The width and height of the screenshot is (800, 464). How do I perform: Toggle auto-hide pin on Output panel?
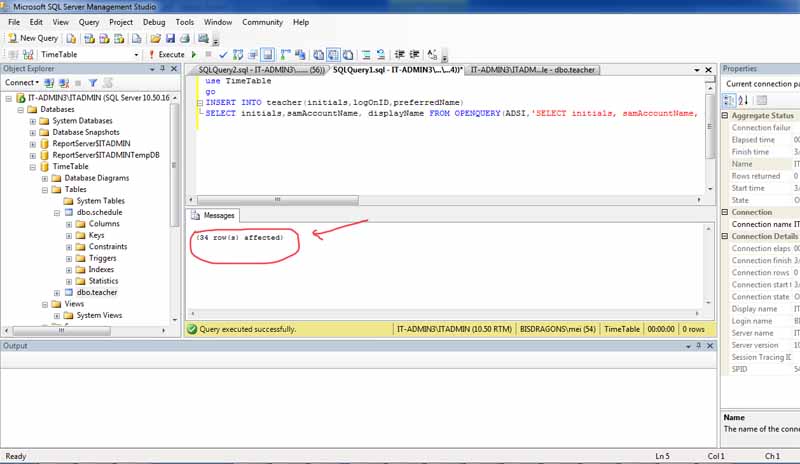click(699, 346)
